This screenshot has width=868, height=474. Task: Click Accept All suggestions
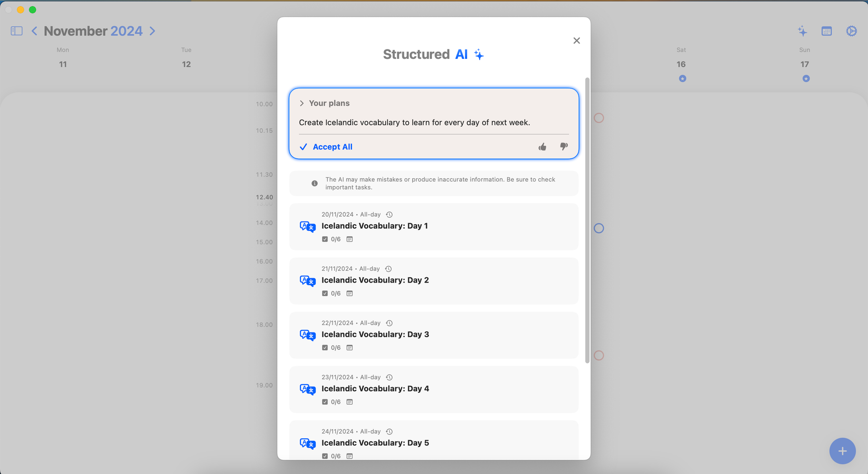pyautogui.click(x=326, y=147)
